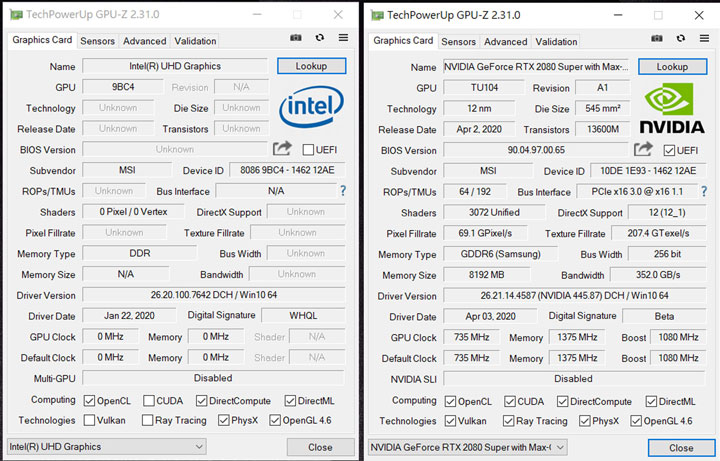Click Driver Version 26.21.14.4587 field
720x461 pixels.
[x=575, y=296]
